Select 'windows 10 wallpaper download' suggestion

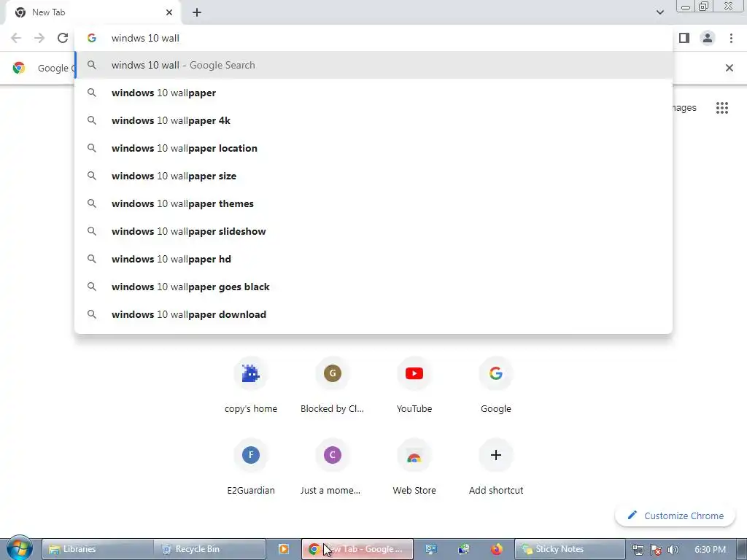(x=374, y=314)
